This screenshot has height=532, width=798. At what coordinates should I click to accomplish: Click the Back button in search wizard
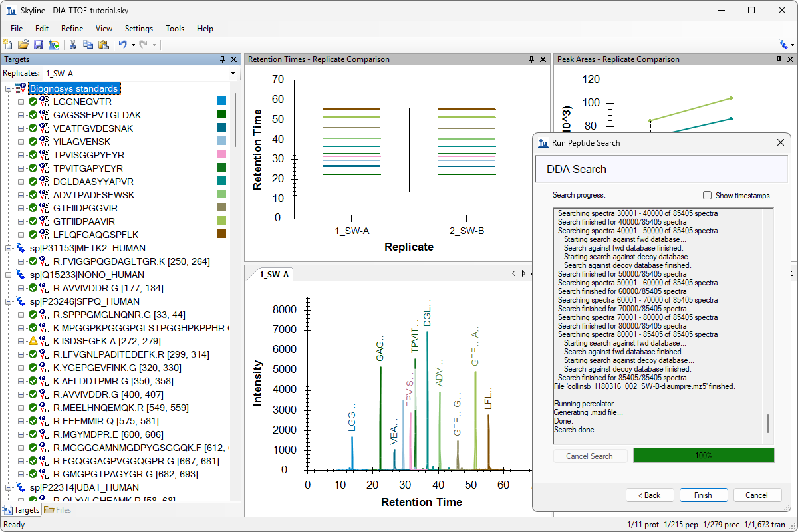(x=650, y=495)
